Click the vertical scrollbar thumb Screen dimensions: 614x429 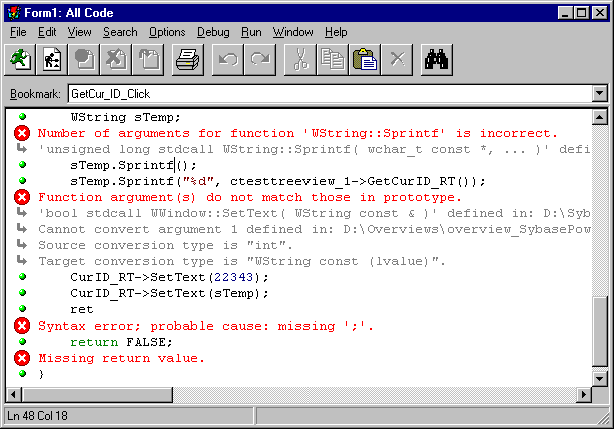tap(600, 332)
